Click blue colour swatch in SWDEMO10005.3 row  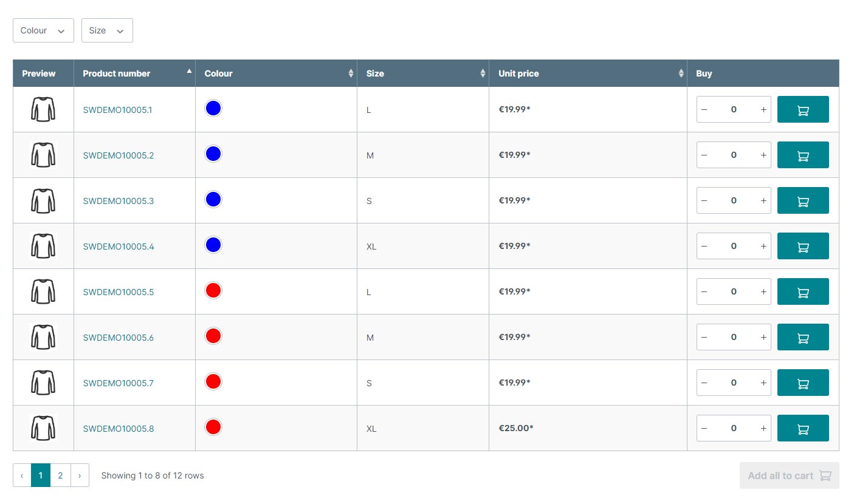[213, 199]
